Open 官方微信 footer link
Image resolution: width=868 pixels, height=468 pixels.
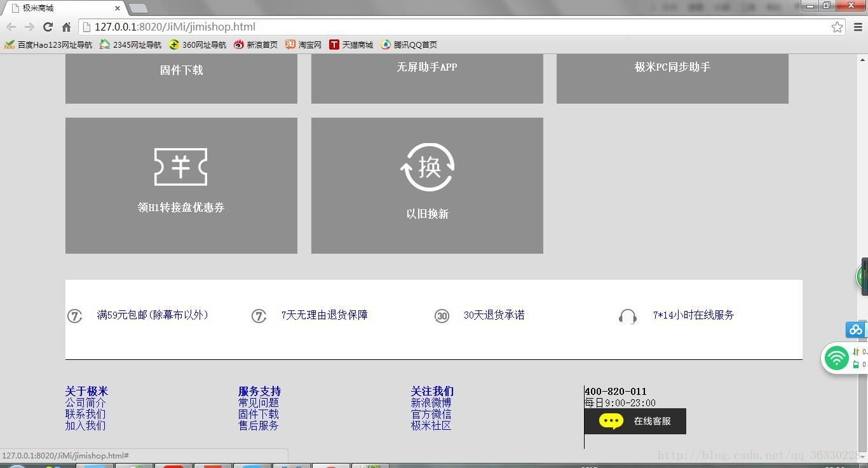(431, 414)
